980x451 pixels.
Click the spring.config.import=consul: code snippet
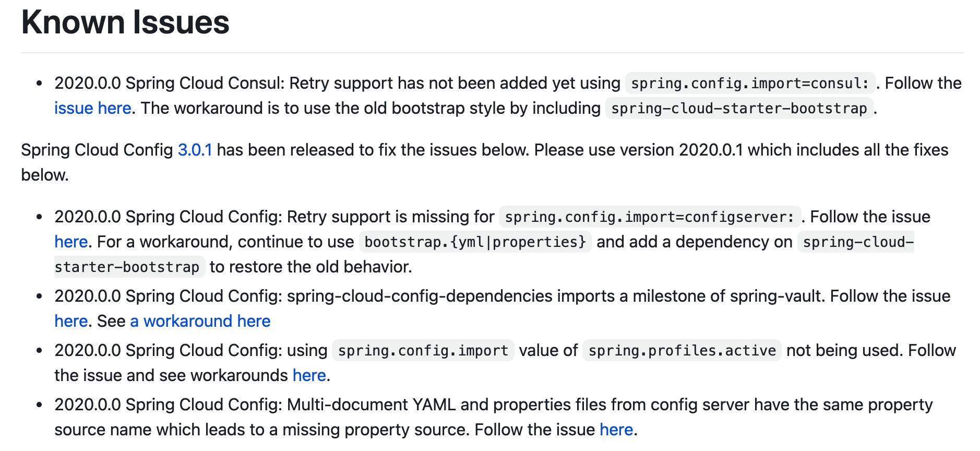tap(750, 84)
